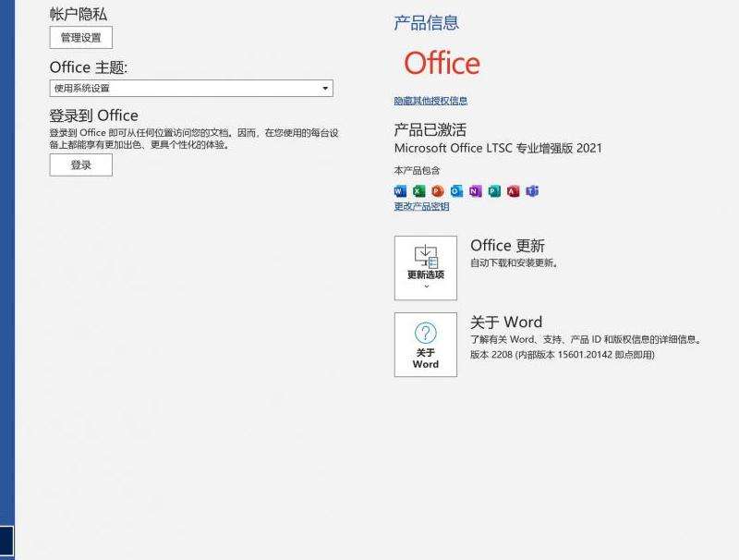Click the Access app icon in product list

[514, 191]
